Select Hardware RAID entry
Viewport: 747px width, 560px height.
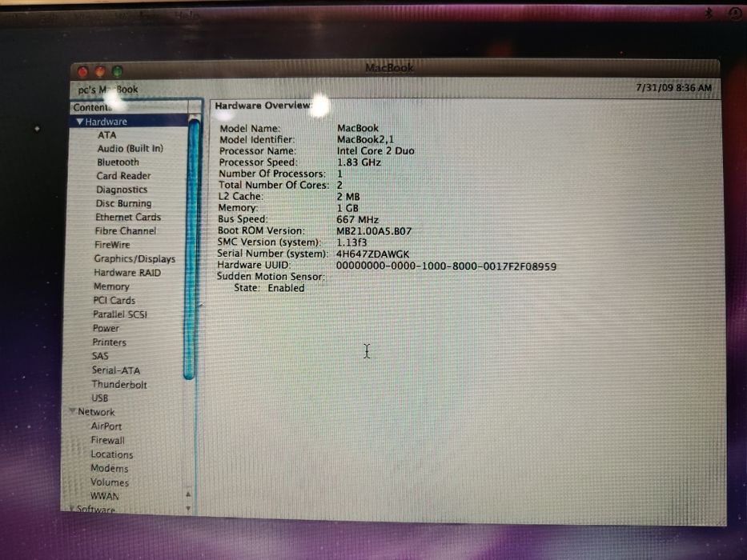(127, 273)
